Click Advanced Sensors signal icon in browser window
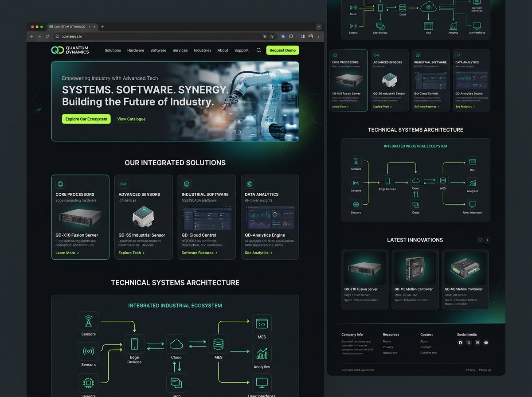Viewport: 532px width, 397px height. pyautogui.click(x=123, y=184)
